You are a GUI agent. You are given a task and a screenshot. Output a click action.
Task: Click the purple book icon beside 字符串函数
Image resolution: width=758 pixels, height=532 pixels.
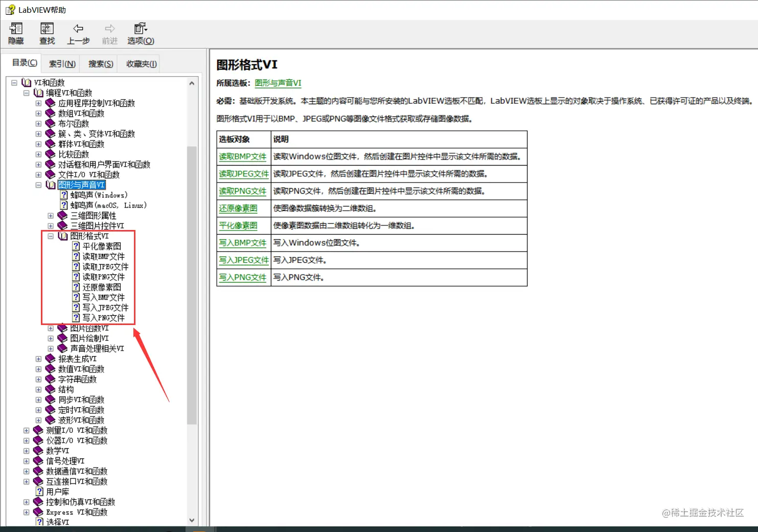coord(51,379)
